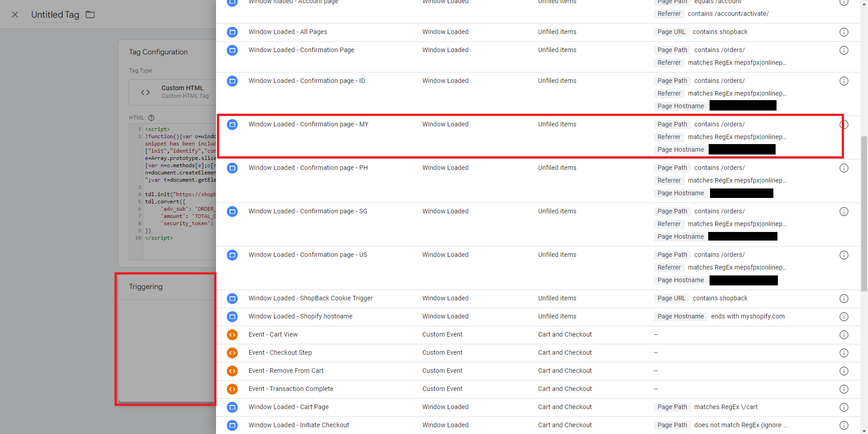
Task: Click 'matches RegEx \/cart' filter text
Action: (726, 407)
